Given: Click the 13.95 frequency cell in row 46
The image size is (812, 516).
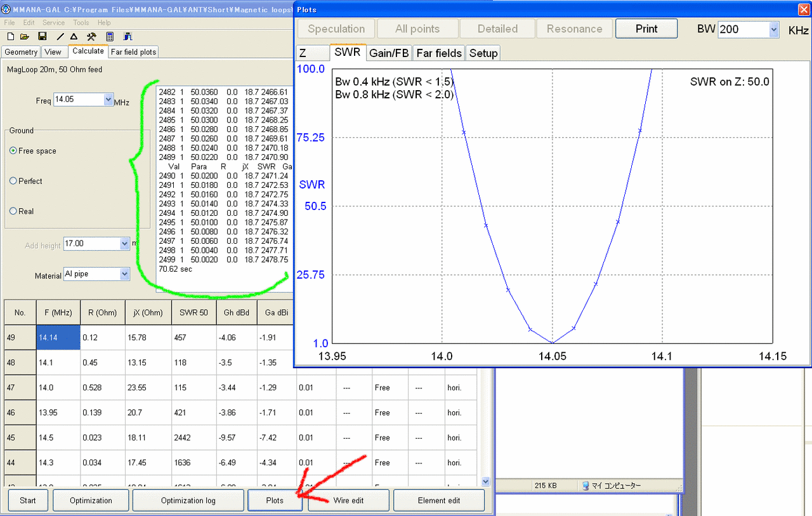Looking at the screenshot, I should coord(58,413).
